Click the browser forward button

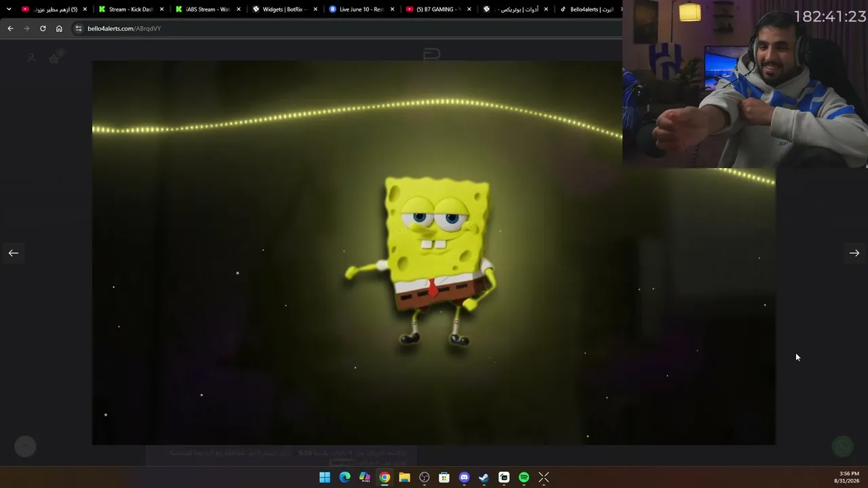(26, 28)
